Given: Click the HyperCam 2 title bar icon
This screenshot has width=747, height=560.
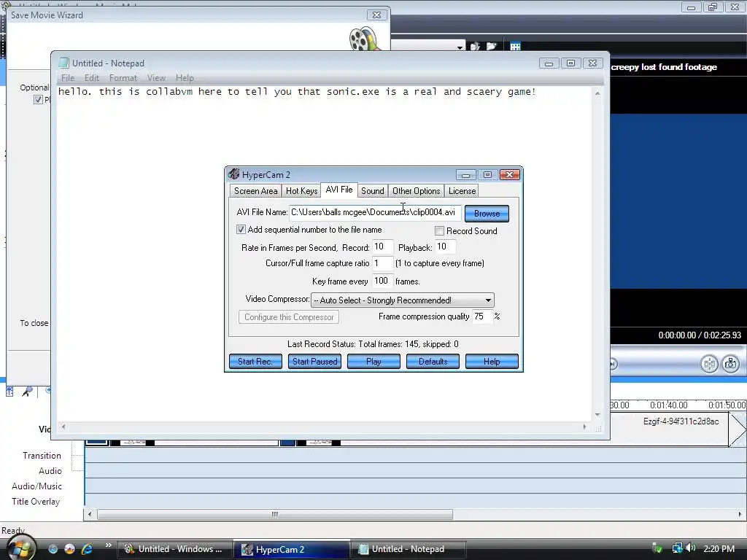Looking at the screenshot, I should [233, 174].
